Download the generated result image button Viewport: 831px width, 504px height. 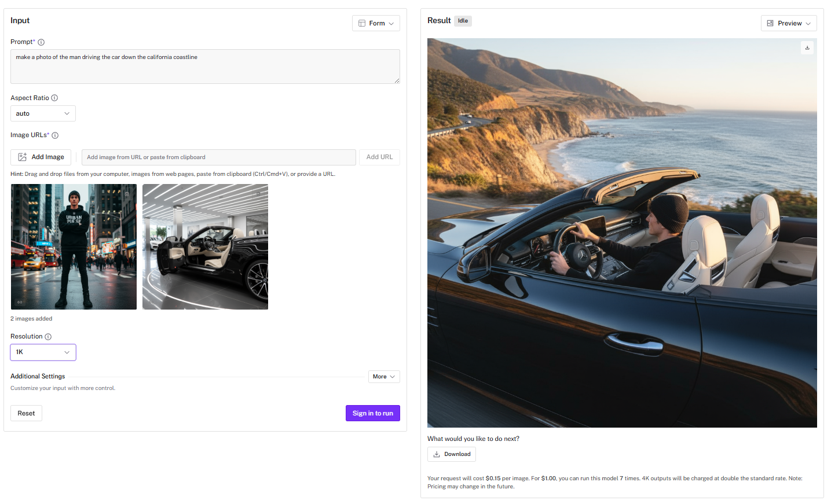452,454
